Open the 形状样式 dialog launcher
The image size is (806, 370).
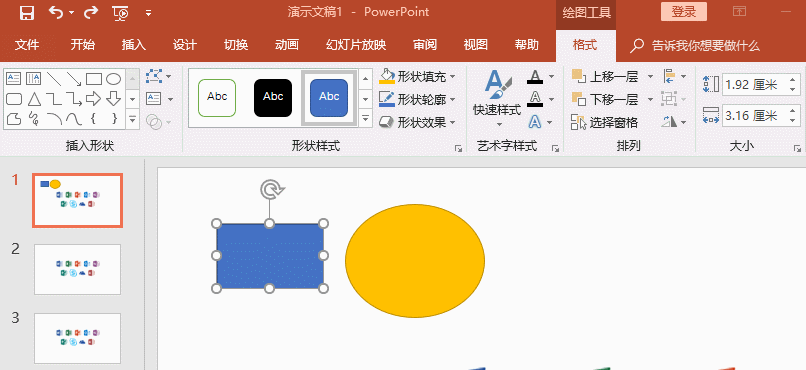point(459,149)
